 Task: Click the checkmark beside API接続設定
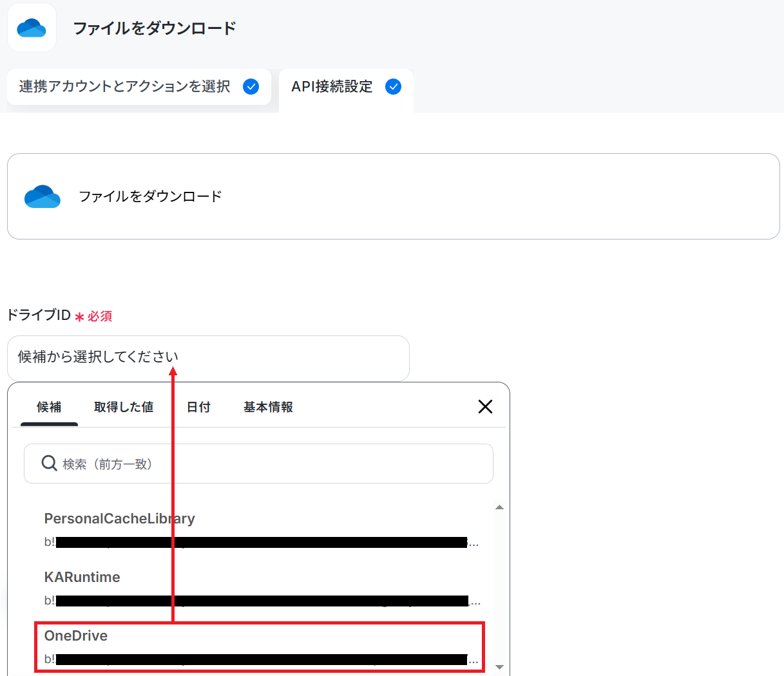[x=393, y=87]
